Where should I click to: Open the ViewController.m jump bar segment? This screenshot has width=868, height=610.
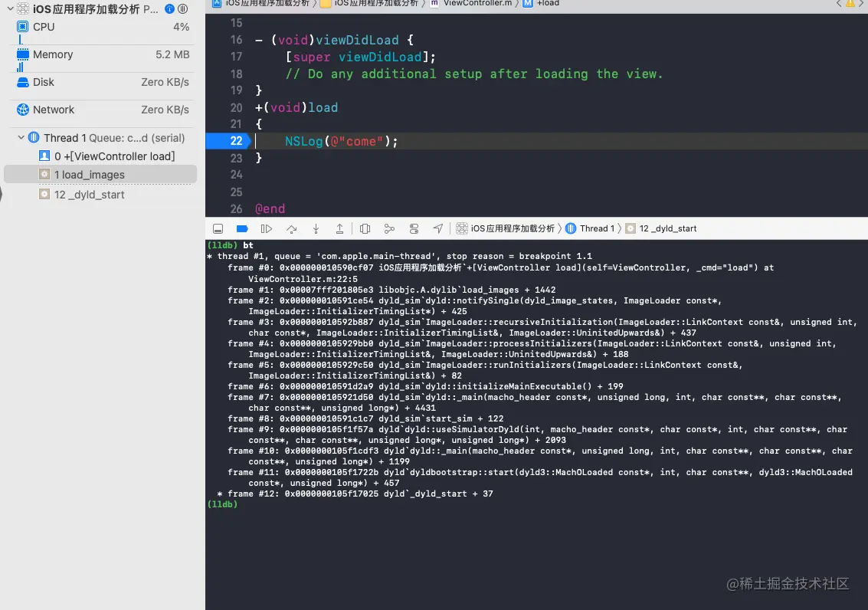(x=471, y=3)
